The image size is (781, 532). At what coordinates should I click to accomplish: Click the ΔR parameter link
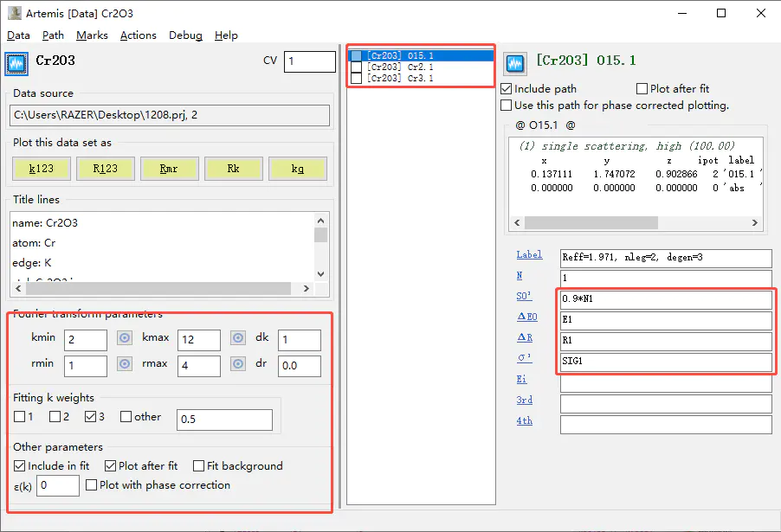tap(525, 337)
